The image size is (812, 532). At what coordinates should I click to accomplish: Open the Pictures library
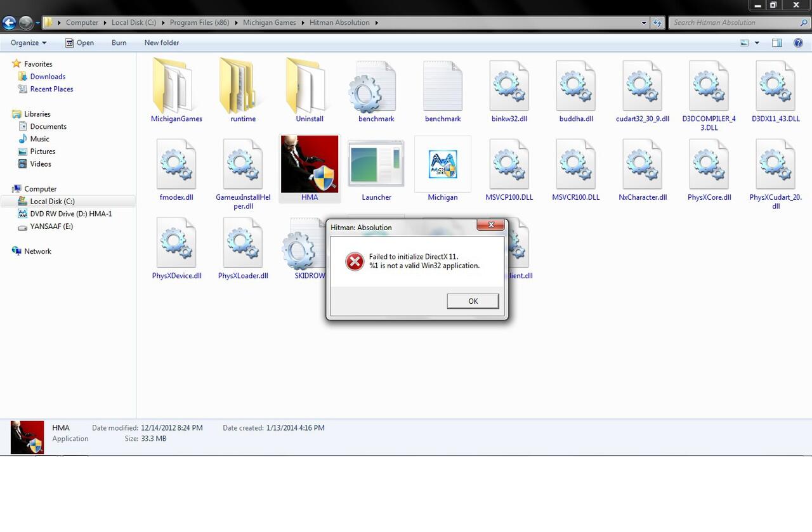tap(43, 152)
